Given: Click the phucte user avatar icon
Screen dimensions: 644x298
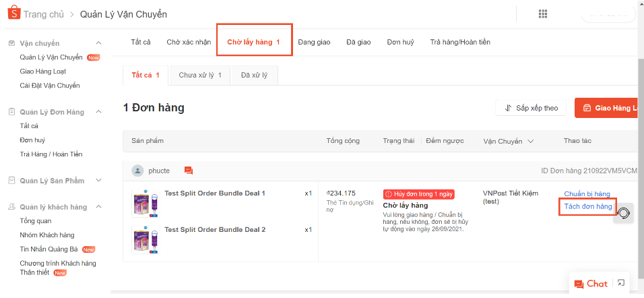Looking at the screenshot, I should (x=137, y=171).
